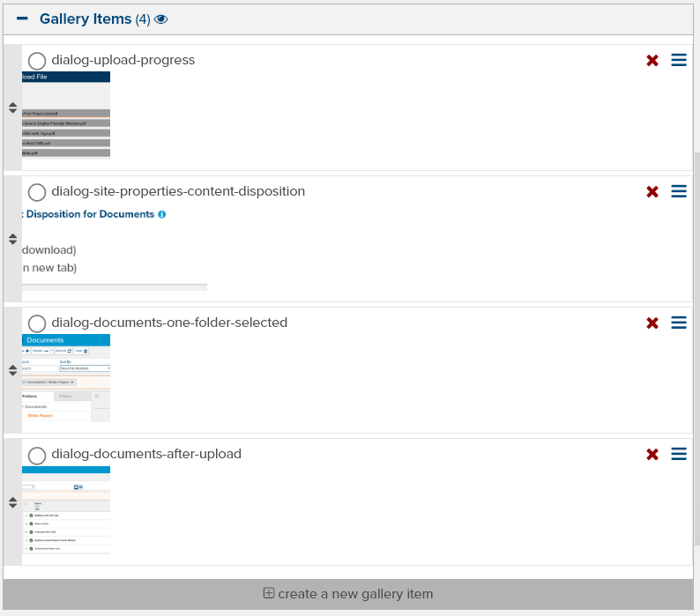Open hamburger menu for dialog-upload-progress

coord(679,60)
